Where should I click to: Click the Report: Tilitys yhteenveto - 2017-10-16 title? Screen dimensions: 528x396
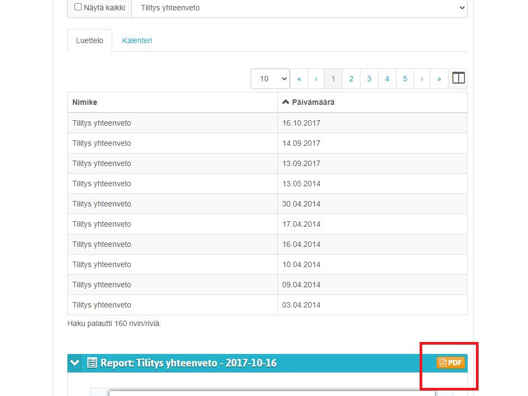click(189, 363)
